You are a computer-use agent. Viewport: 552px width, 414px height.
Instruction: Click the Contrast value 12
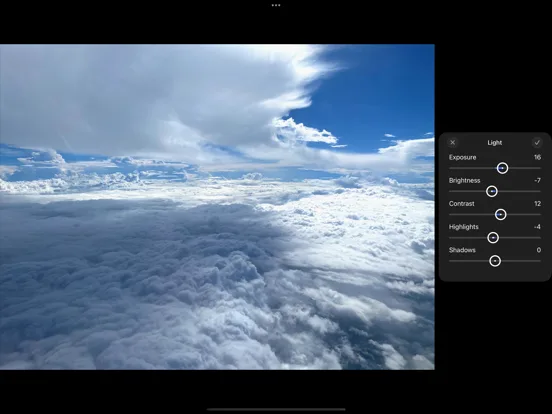[537, 204]
